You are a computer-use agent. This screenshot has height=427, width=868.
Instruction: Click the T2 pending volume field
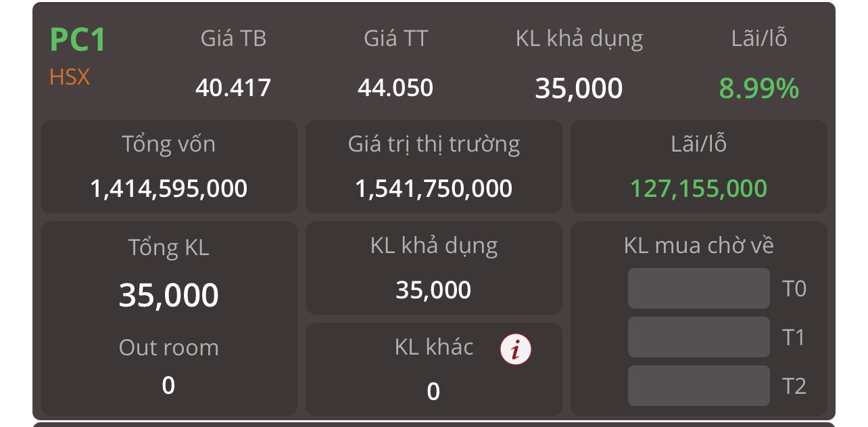pyautogui.click(x=698, y=386)
